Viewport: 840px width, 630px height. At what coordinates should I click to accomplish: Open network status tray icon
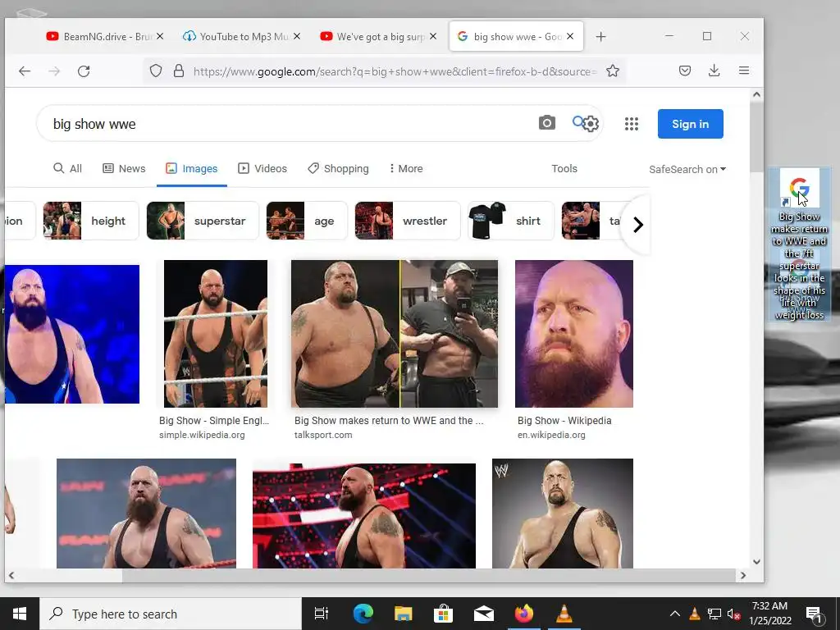(x=714, y=614)
